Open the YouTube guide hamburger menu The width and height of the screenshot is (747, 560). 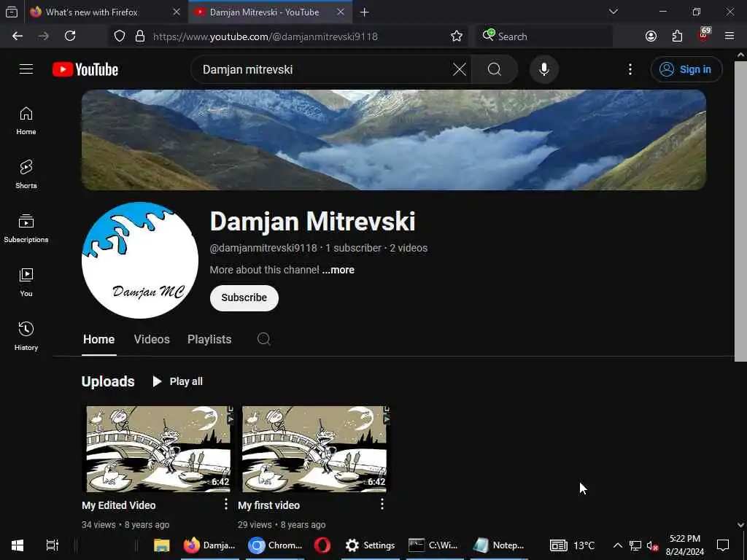coord(26,69)
